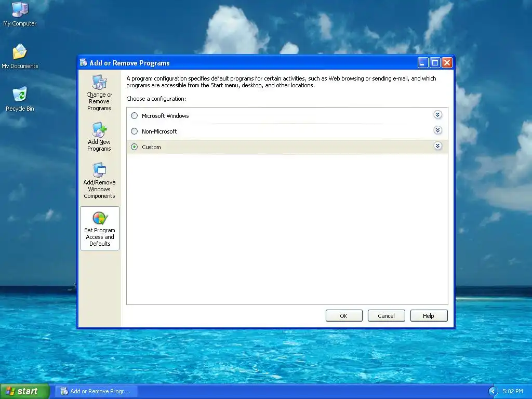Click the 'Choose a configuration:' text
Screen dimensions: 532x399
tap(156, 99)
